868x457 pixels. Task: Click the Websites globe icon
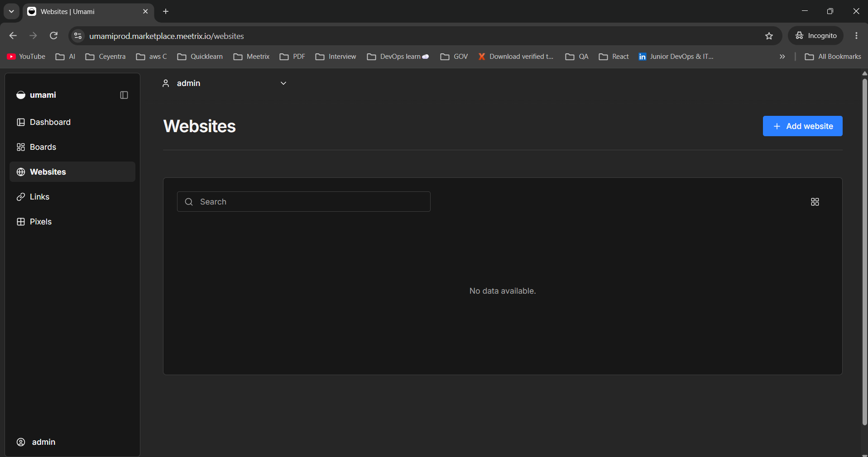point(21,172)
